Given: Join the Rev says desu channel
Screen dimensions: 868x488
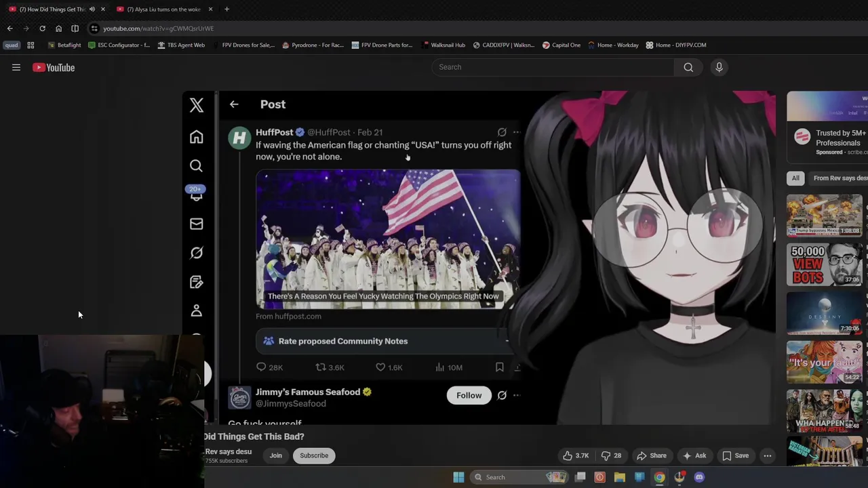Looking at the screenshot, I should tap(275, 455).
